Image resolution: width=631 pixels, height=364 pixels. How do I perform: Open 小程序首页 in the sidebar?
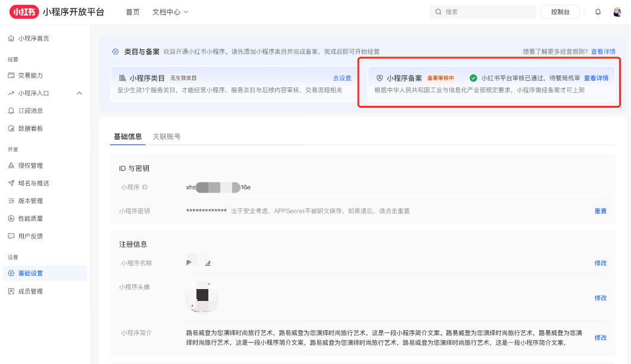tap(33, 38)
